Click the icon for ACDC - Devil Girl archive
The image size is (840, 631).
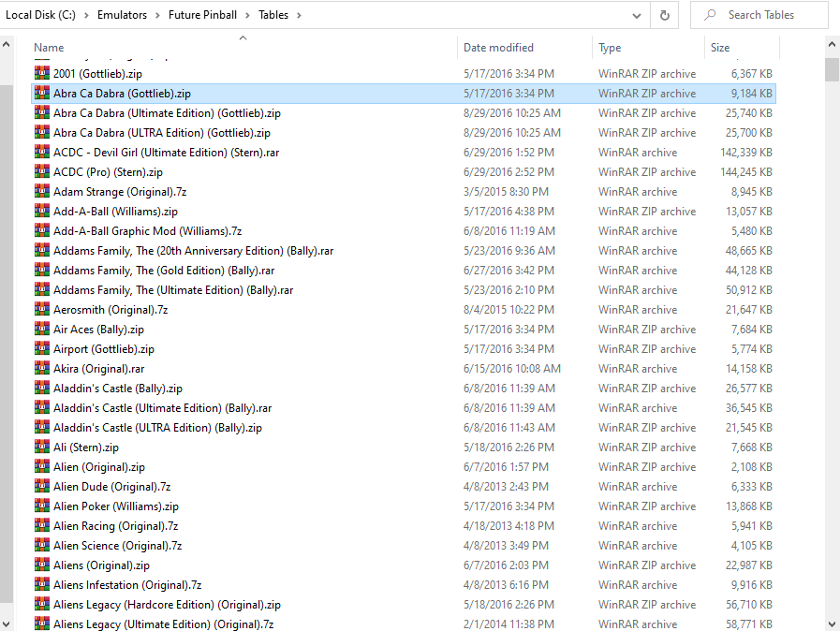[42, 152]
